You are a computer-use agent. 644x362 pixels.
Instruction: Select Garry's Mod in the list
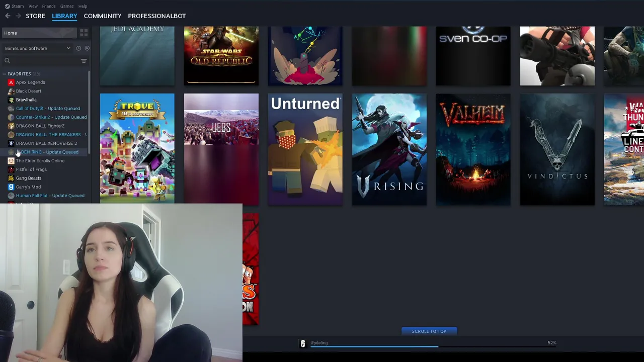28,187
